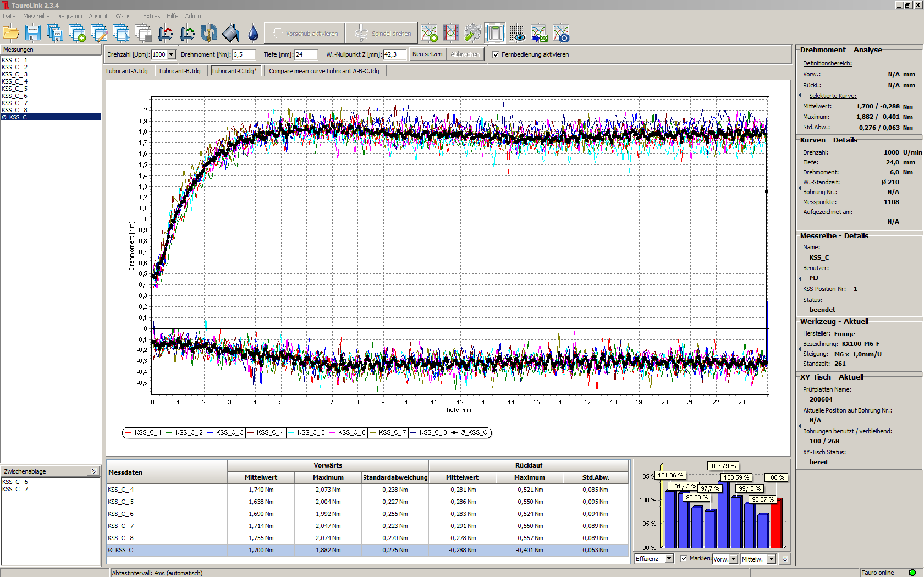The height and width of the screenshot is (577, 924).
Task: Open the Messreihe menu
Action: tap(36, 16)
